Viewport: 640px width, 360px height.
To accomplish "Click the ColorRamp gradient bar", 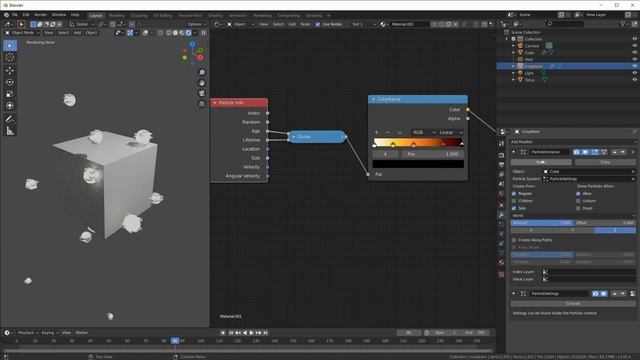I will [418, 142].
